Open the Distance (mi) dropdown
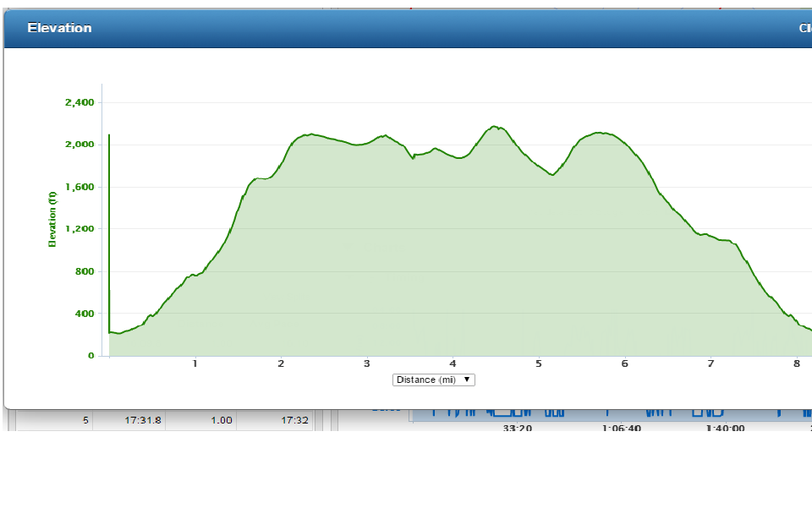This screenshot has height=519, width=812. click(433, 380)
